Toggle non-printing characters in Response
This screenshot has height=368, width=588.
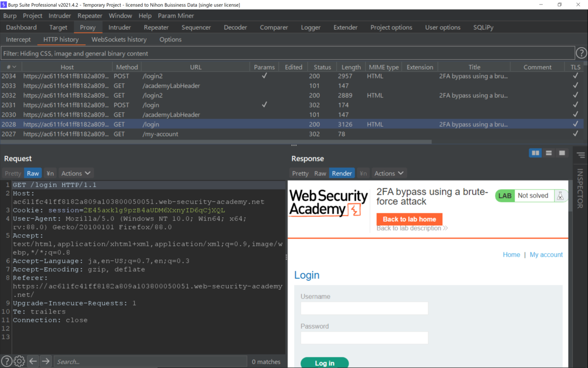[363, 173]
